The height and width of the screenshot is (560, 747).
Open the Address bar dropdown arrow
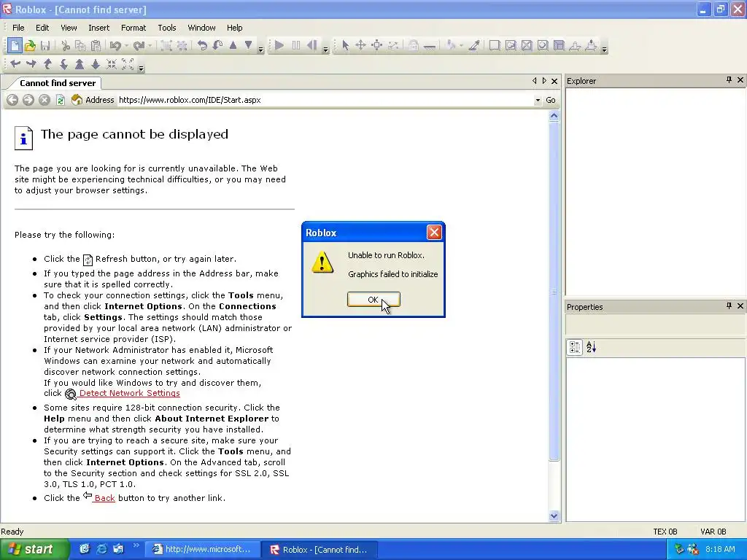[538, 100]
